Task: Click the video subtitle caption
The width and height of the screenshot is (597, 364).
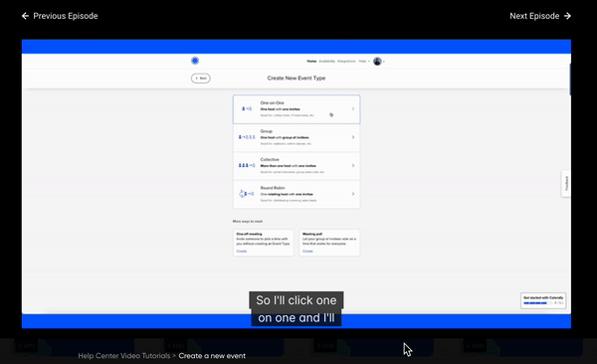Action: coord(297,308)
